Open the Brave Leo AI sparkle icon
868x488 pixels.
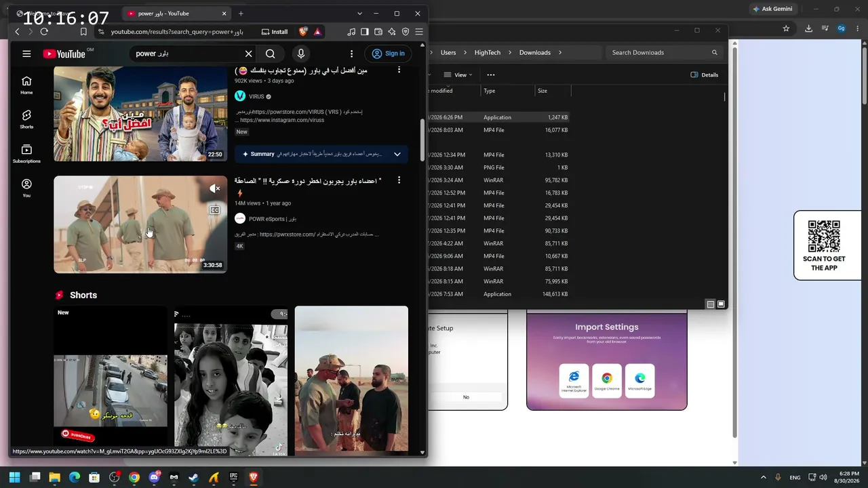click(392, 32)
